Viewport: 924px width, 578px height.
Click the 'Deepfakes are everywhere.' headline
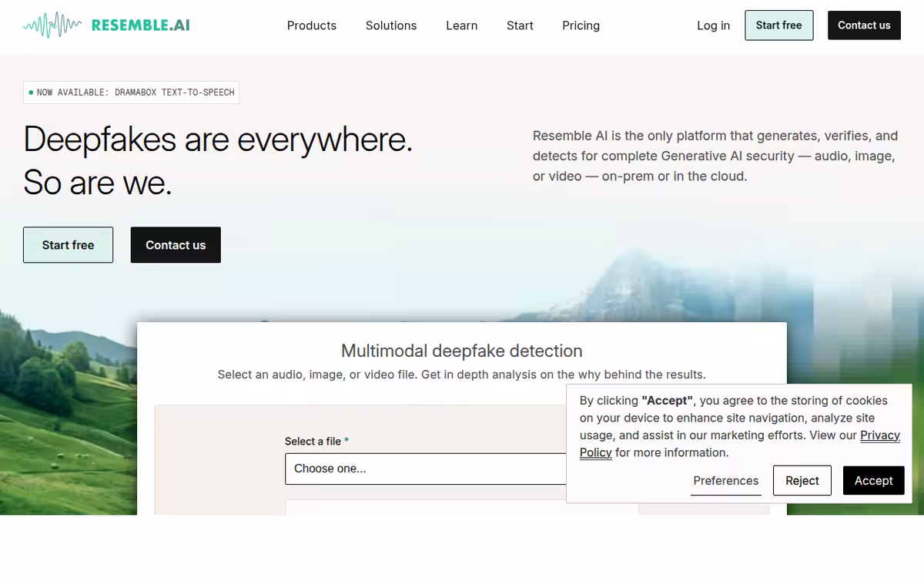click(218, 139)
